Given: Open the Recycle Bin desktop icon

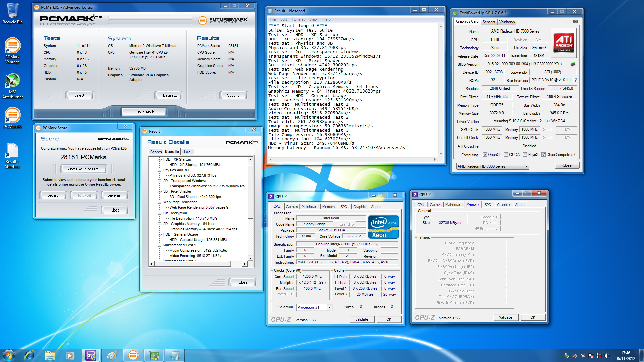Looking at the screenshot, I should pyautogui.click(x=12, y=13).
